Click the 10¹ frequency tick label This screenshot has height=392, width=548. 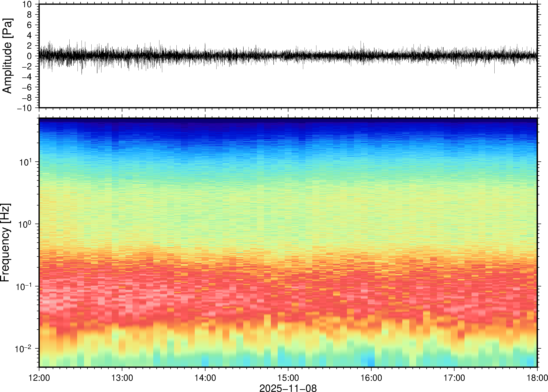pos(25,162)
